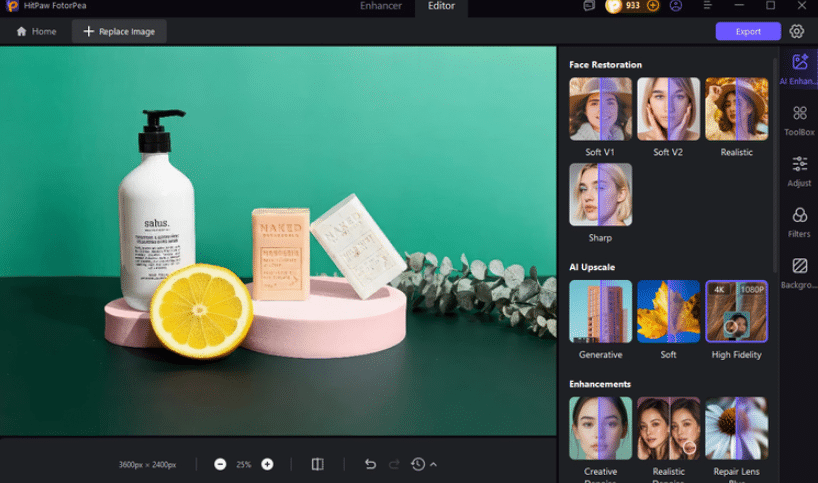The image size is (818, 483).
Task: Switch to the Editor tab
Action: 441,6
